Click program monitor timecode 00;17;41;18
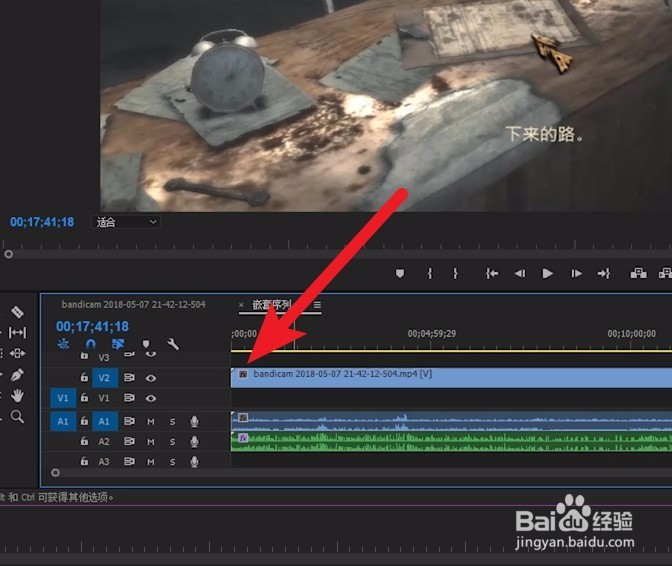Screen dimensions: 672x566 coord(42,222)
